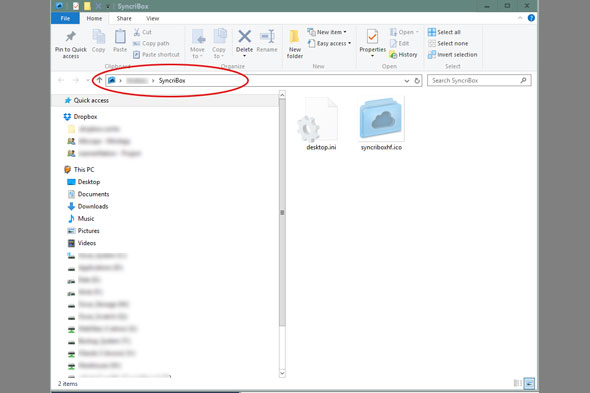
Task: Switch to details view icon
Action: coord(518,383)
